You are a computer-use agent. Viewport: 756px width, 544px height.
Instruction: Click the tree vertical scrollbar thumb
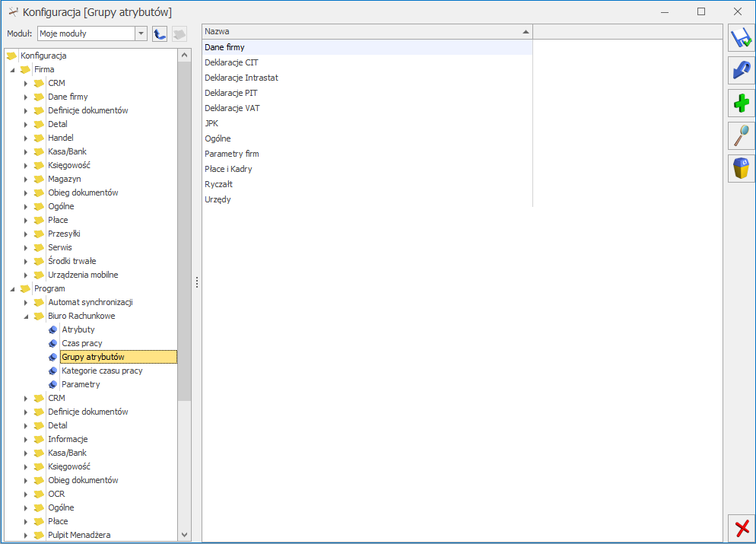coord(184,231)
